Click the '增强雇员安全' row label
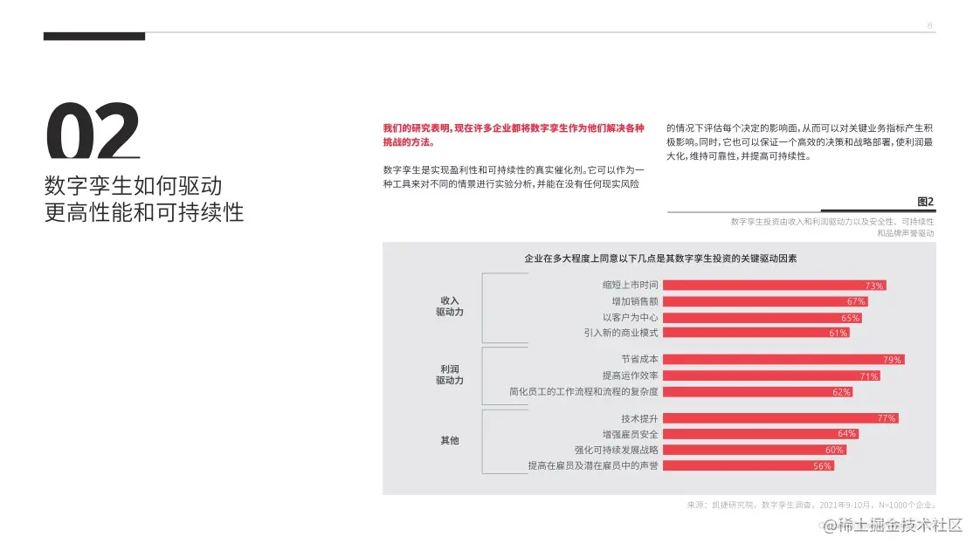Viewport: 980px width, 551px height. tap(630, 434)
